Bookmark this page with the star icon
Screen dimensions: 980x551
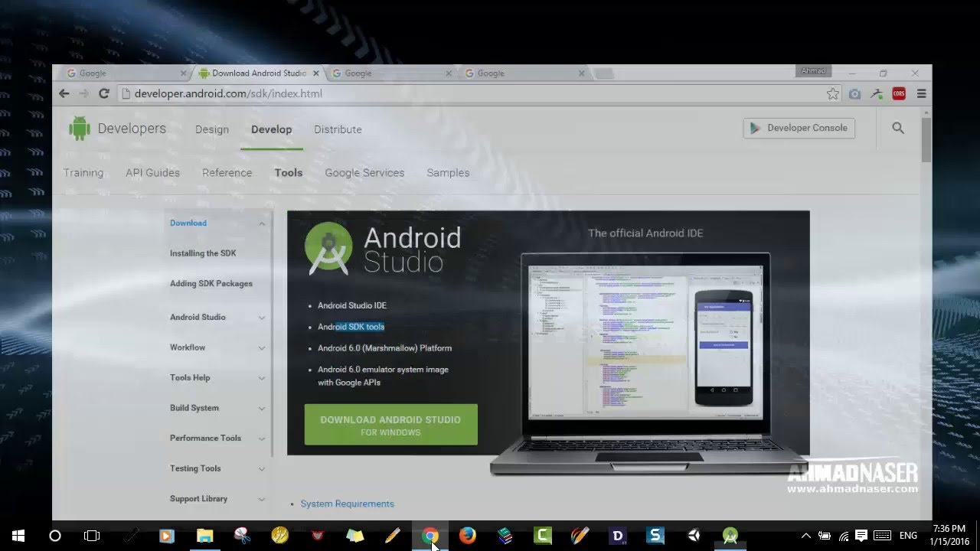pyautogui.click(x=833, y=94)
